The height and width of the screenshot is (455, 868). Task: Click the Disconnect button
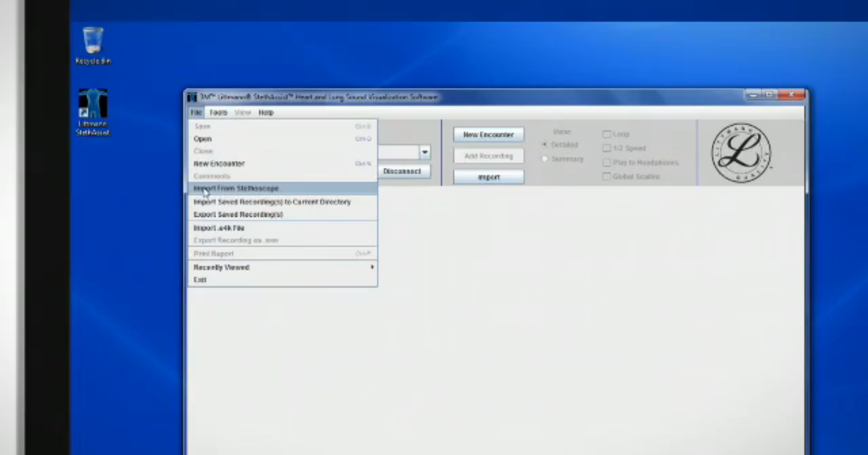pyautogui.click(x=402, y=171)
